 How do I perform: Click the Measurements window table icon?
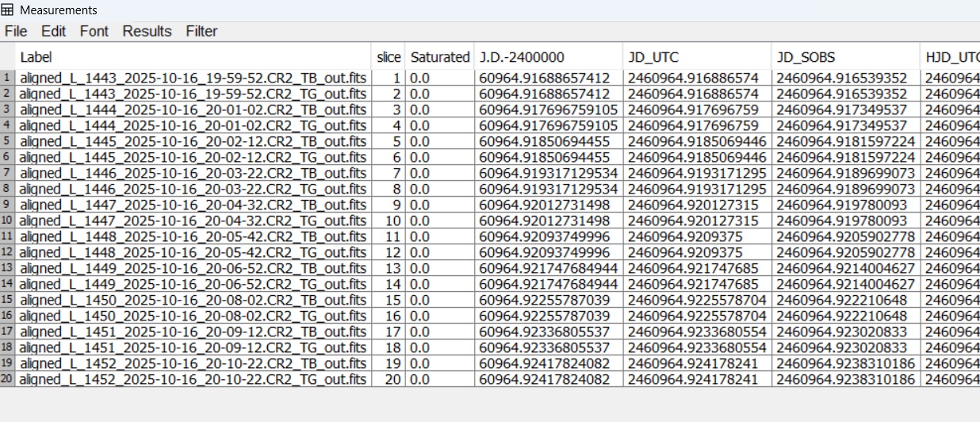click(8, 10)
